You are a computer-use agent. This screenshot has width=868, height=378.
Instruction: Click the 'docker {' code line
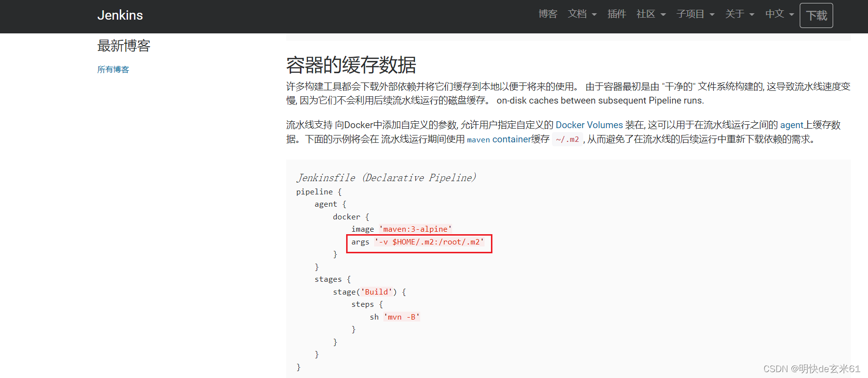pos(351,217)
